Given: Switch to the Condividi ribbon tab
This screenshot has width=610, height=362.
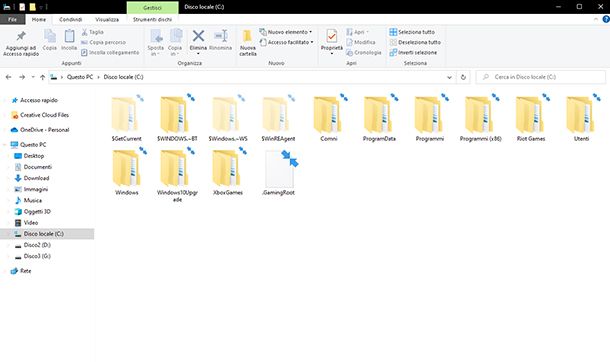Looking at the screenshot, I should (70, 19).
